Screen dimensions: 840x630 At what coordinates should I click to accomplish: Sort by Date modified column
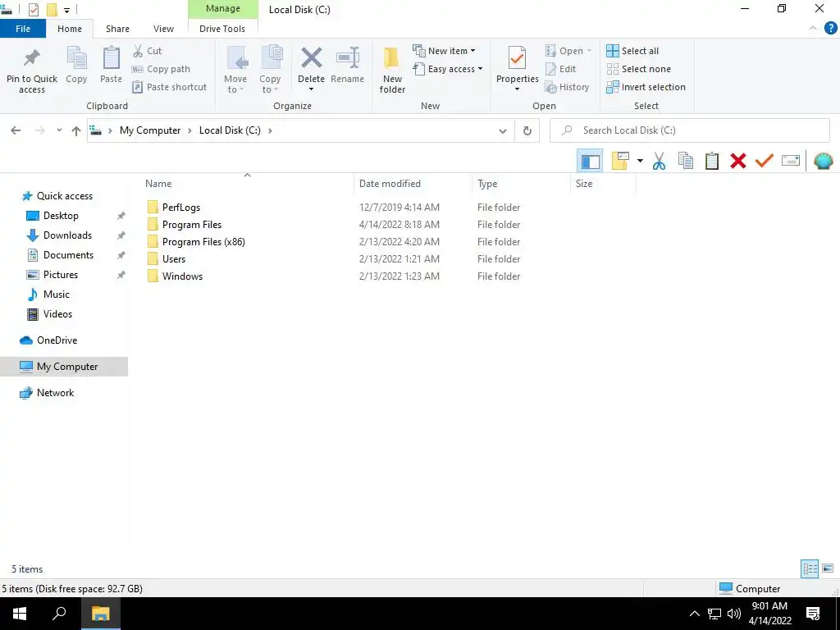(x=413, y=183)
